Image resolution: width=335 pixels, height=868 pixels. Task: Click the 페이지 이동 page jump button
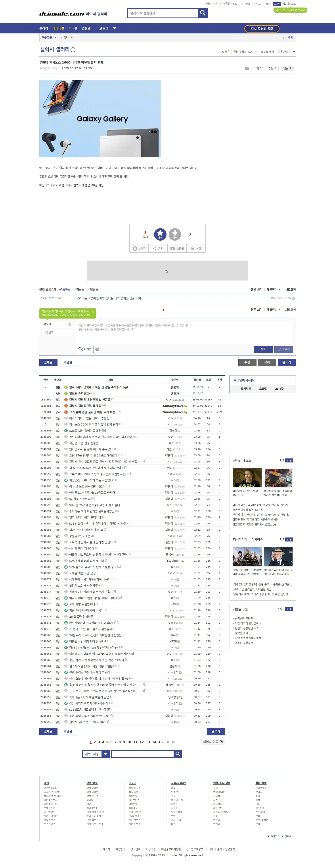213,742
